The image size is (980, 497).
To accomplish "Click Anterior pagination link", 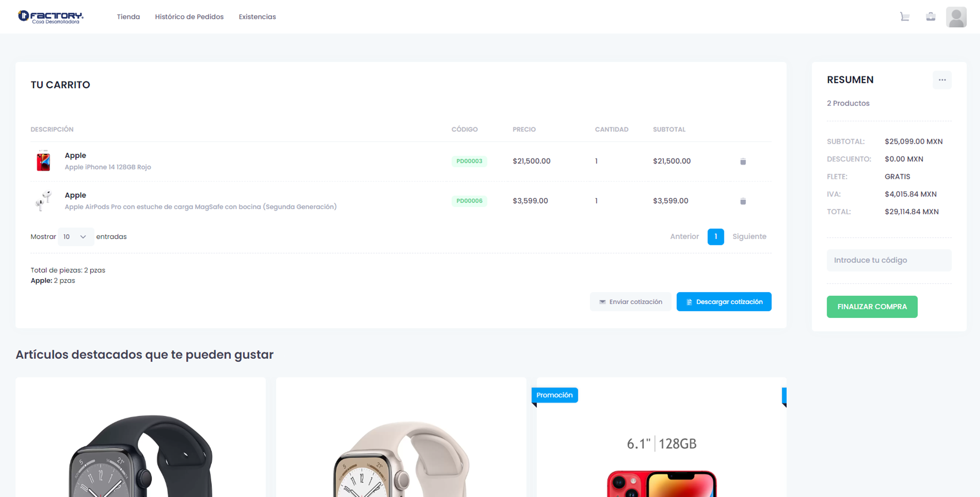I will 684,236.
